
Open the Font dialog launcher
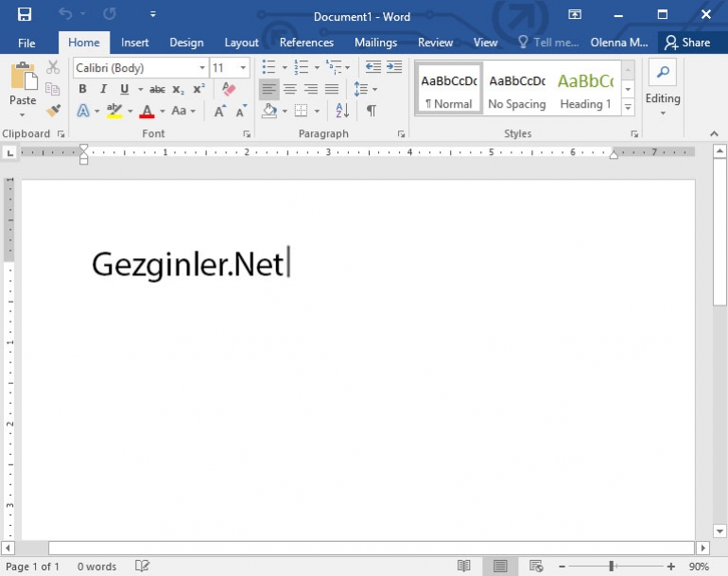(x=247, y=134)
